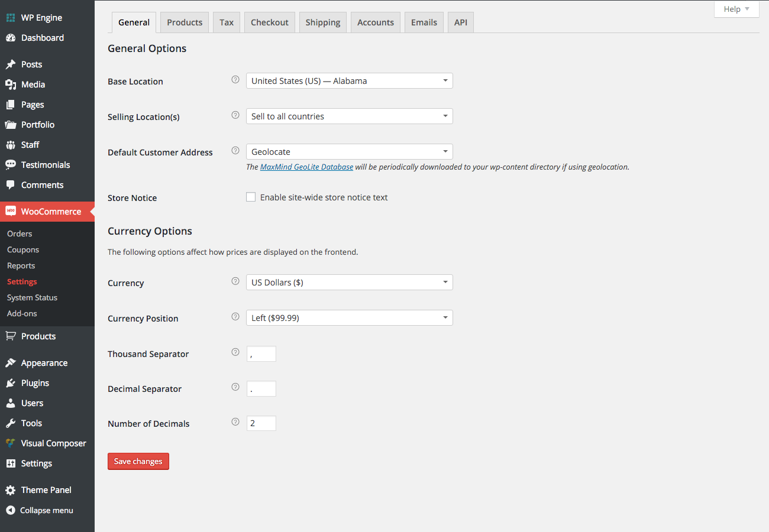769x532 pixels.
Task: Click the Pages icon in sidebar
Action: [11, 105]
